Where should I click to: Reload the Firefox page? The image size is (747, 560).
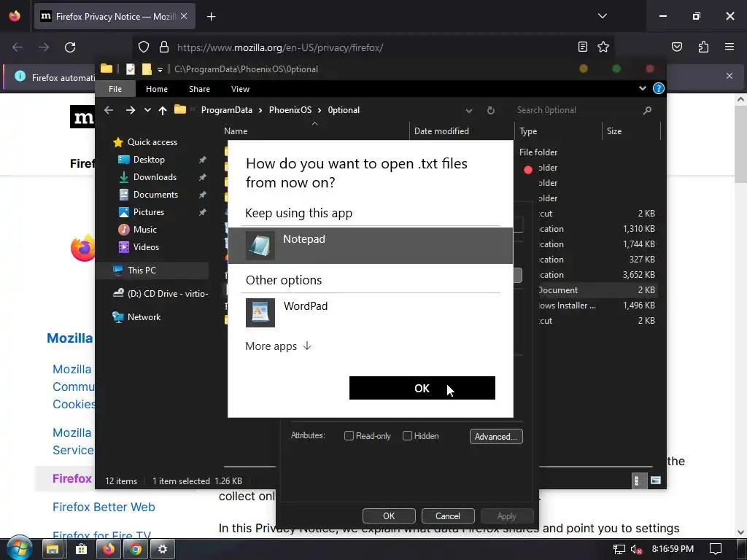(x=70, y=47)
